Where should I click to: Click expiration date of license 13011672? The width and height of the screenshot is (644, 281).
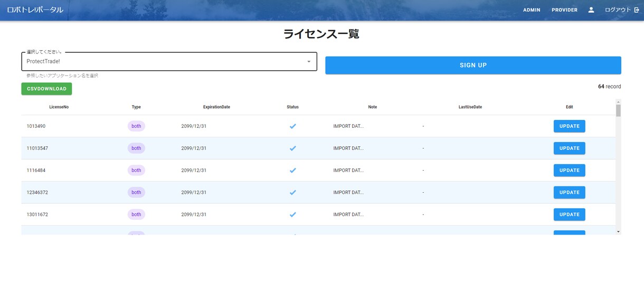coord(194,215)
